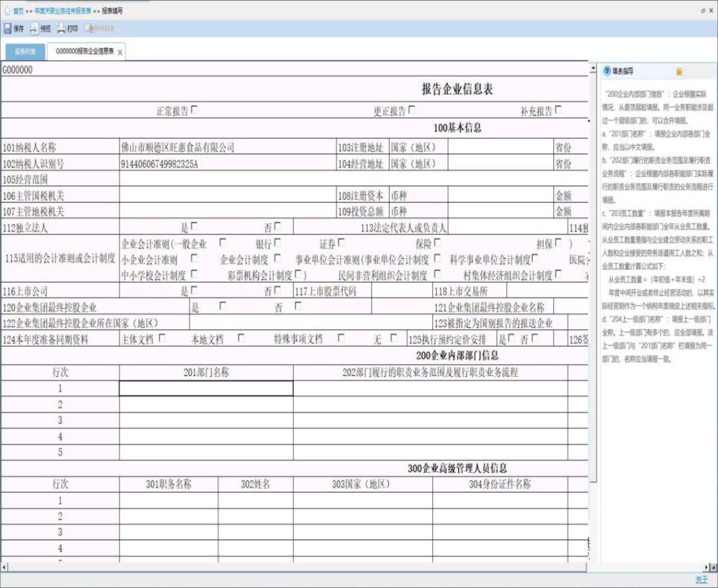Tick the 彩票机构会计制度 checkbox
This screenshot has width=718, height=588.
(298, 274)
